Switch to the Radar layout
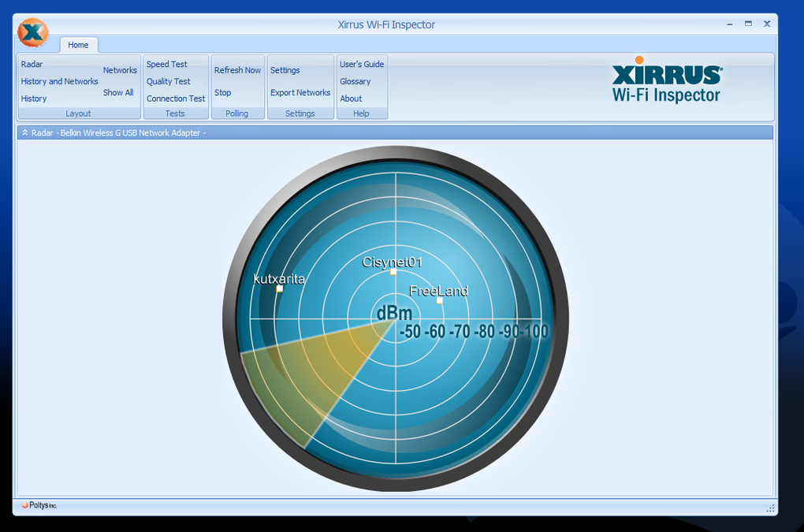Image resolution: width=804 pixels, height=532 pixels. (32, 64)
